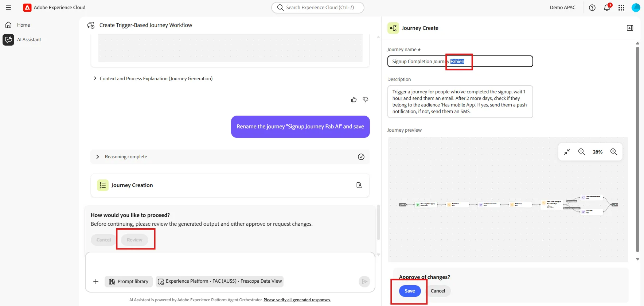Open the Help question mark icon
The image size is (644, 306).
(x=592, y=7)
